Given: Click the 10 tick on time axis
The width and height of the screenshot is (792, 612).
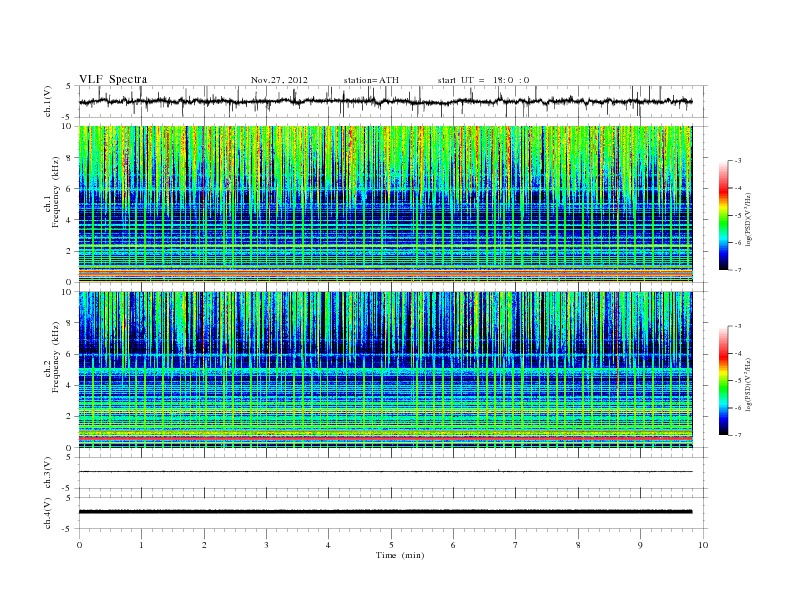Looking at the screenshot, I should click(703, 545).
